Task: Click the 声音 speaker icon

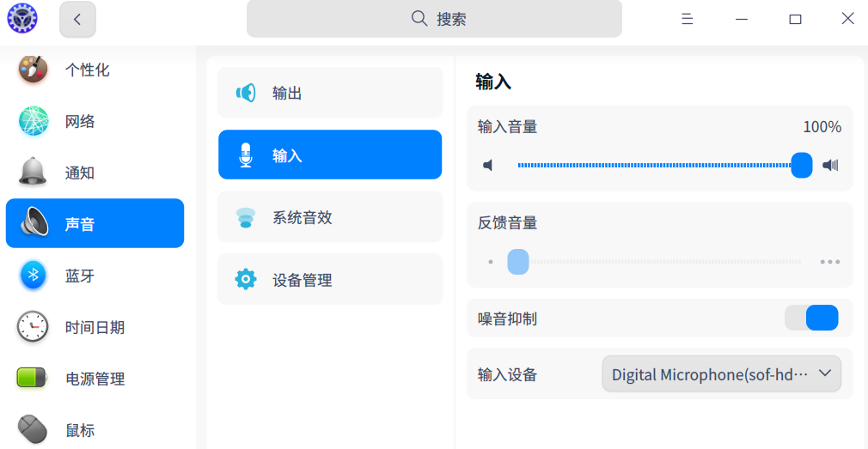Action: [34, 223]
